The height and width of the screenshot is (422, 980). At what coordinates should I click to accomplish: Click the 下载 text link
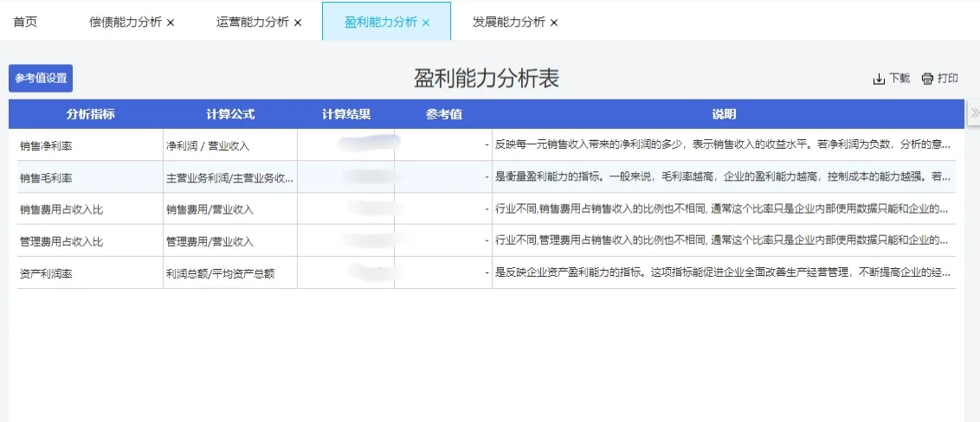[900, 79]
